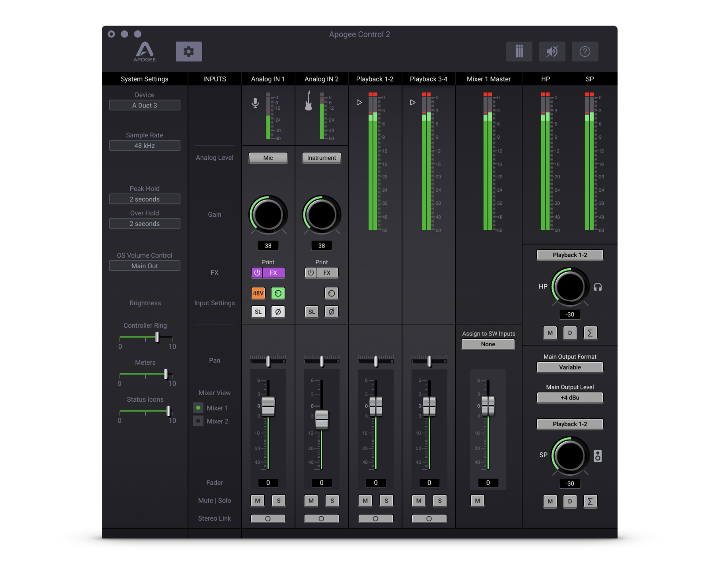The height and width of the screenshot is (588, 720).
Task: Toggle Stereo Link for Analog IN 2
Action: tap(321, 518)
